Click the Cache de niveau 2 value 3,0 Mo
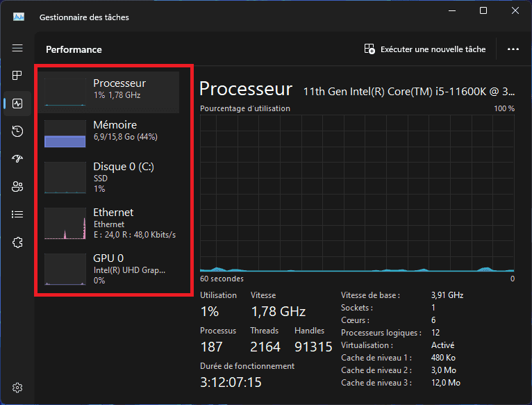 pyautogui.click(x=444, y=370)
